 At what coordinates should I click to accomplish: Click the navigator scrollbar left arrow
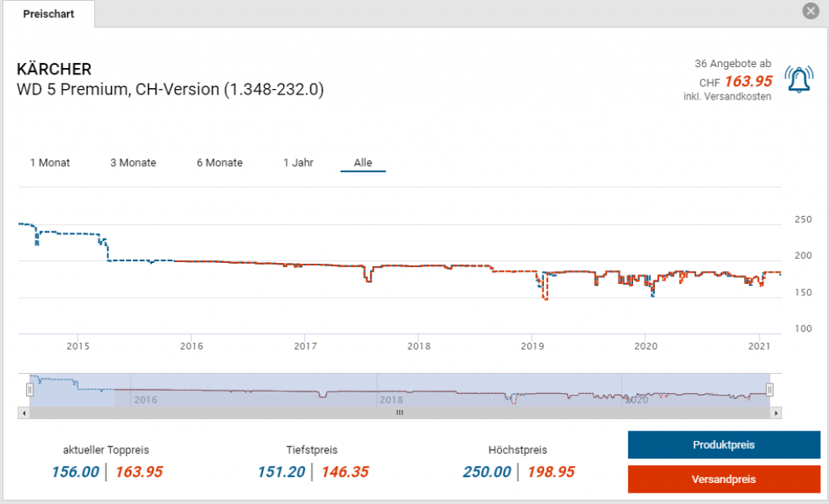23,413
